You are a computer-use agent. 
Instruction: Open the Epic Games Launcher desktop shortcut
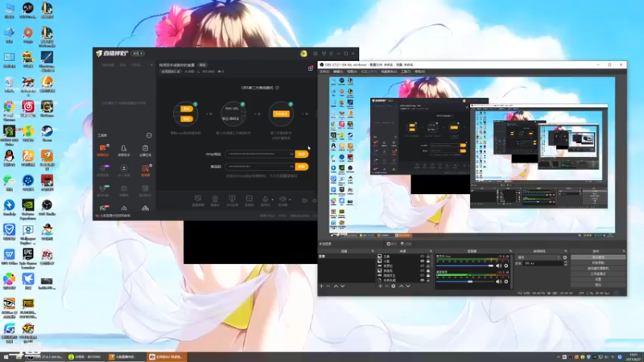pos(28,257)
